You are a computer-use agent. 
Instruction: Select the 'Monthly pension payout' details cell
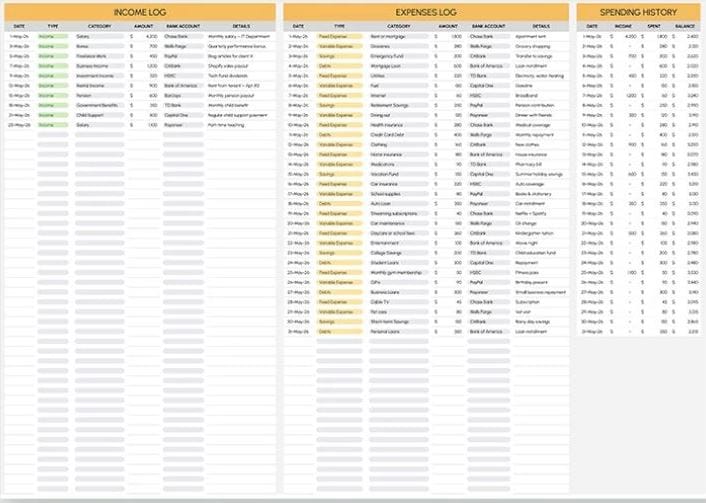[x=241, y=95]
